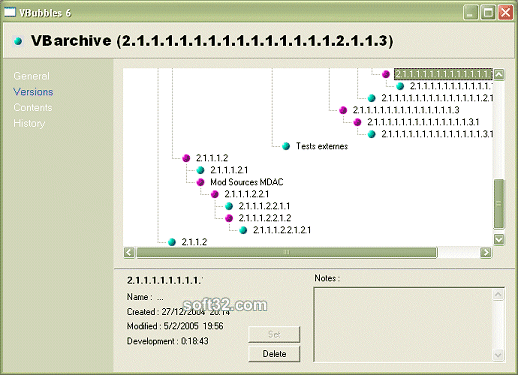Select version 2.1.1.1.2.2.1.2 in the tree
Viewport: 518px width, 375px height.
265,218
